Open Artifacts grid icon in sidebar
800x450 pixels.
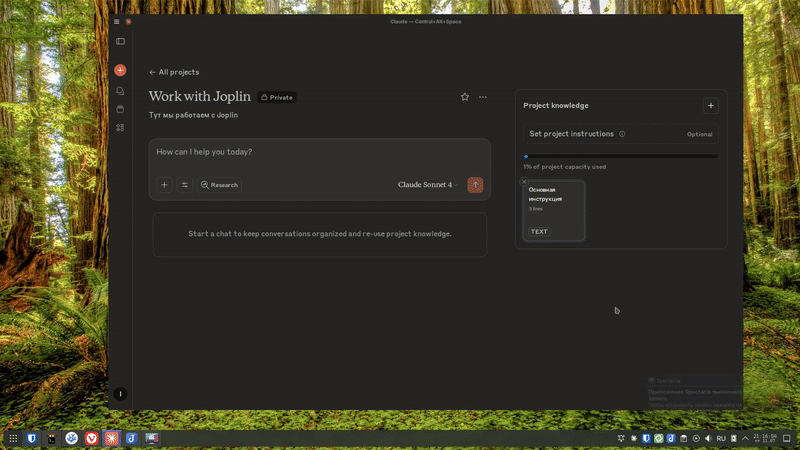[120, 128]
